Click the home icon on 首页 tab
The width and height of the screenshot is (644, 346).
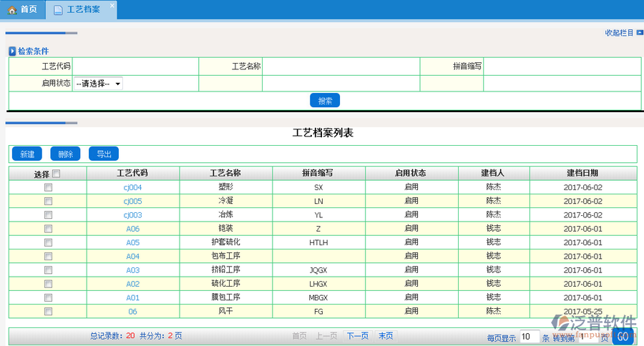(11, 10)
